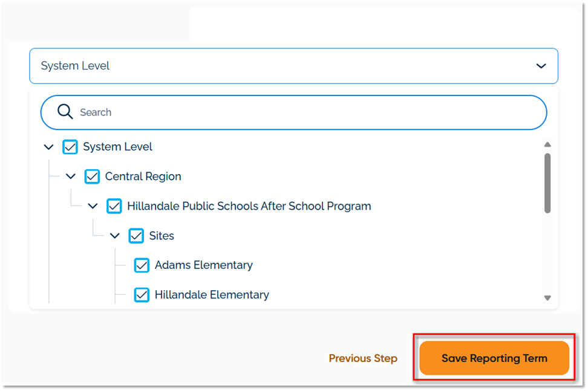Viewport: 588px width, 391px height.
Task: Collapse the System Level tree node
Action: 49,147
